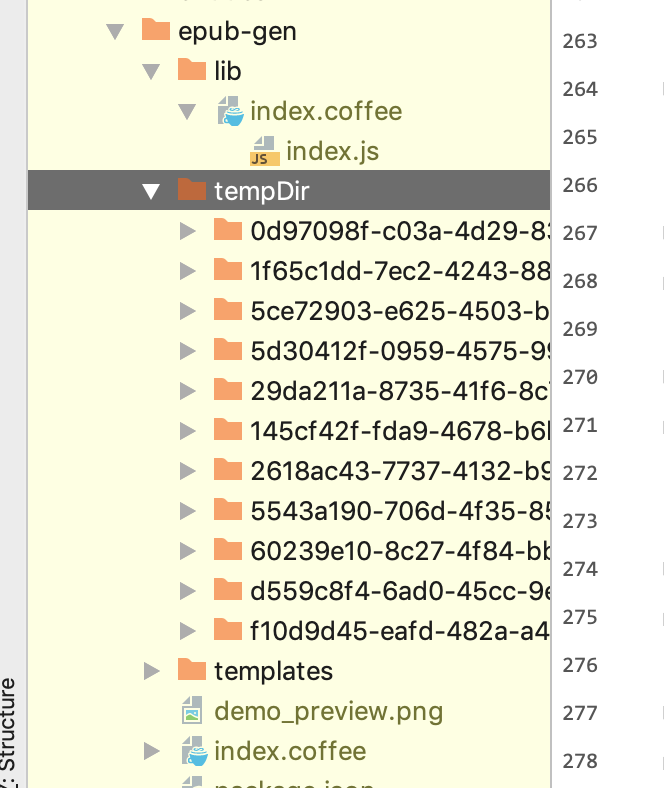Screen dimensions: 664x788
Task: Click the image file icon of demo_preview.png
Action: coord(192,710)
